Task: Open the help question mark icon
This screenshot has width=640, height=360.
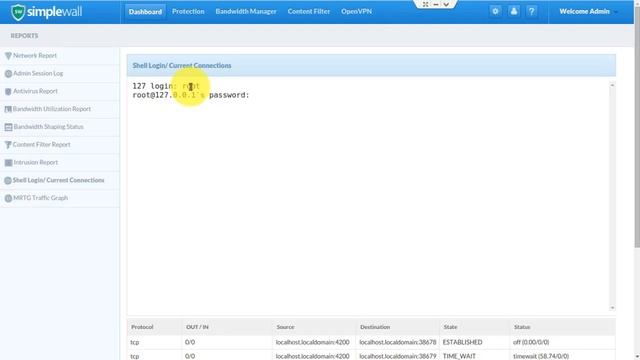Action: [x=531, y=11]
